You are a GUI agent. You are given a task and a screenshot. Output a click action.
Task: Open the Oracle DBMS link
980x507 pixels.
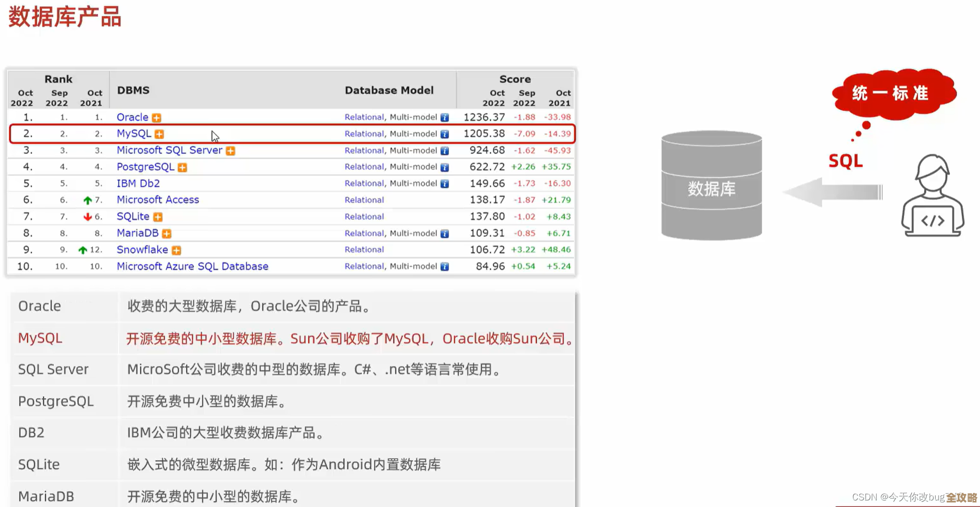(x=132, y=117)
